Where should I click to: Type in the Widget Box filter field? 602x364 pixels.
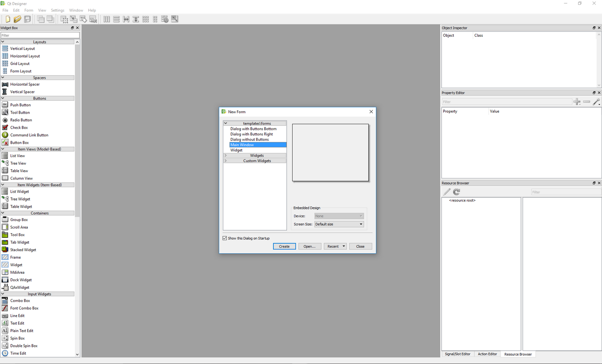40,35
